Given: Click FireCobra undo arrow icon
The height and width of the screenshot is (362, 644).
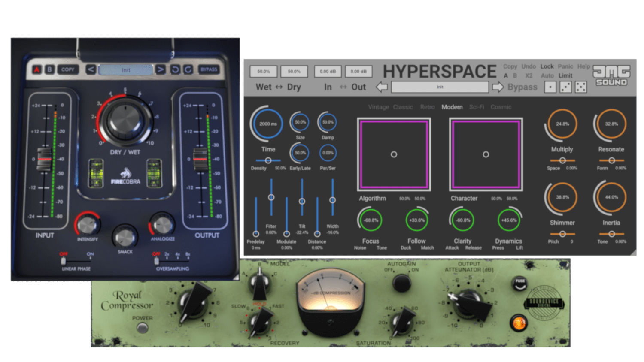Looking at the screenshot, I should [175, 69].
